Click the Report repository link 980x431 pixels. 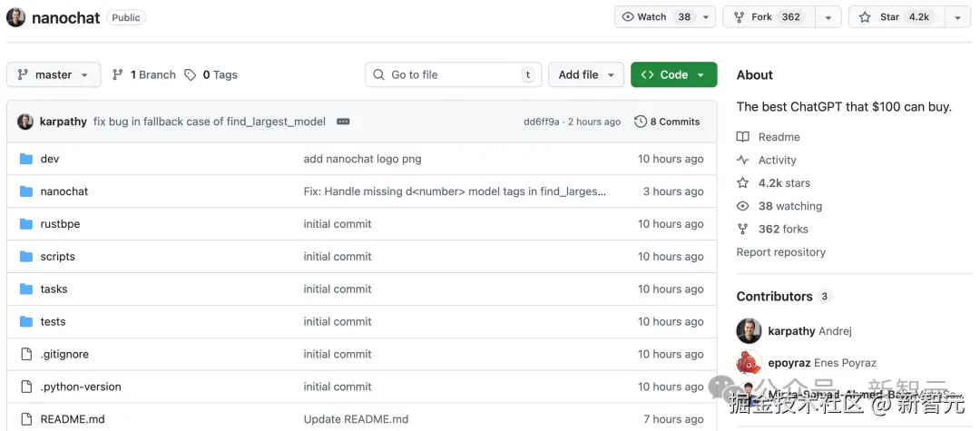(x=780, y=252)
